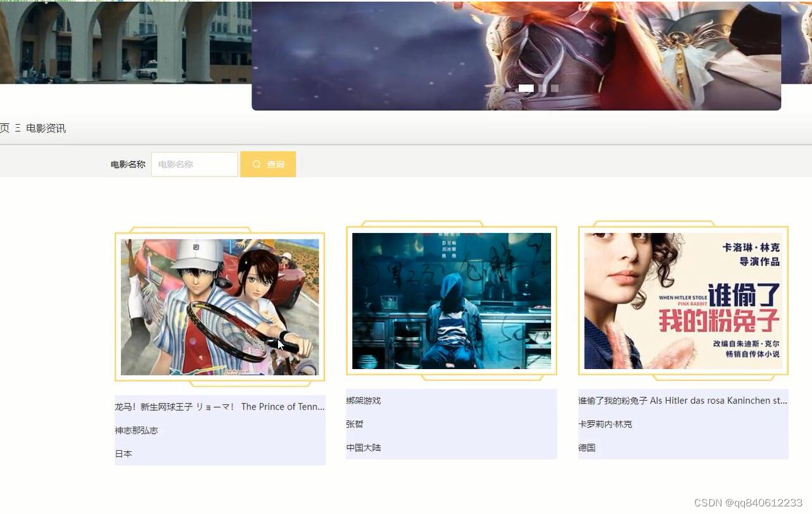Screen dimensions: 812x514
Task: Click the magnifier icon in 查询 button
Action: click(x=257, y=165)
